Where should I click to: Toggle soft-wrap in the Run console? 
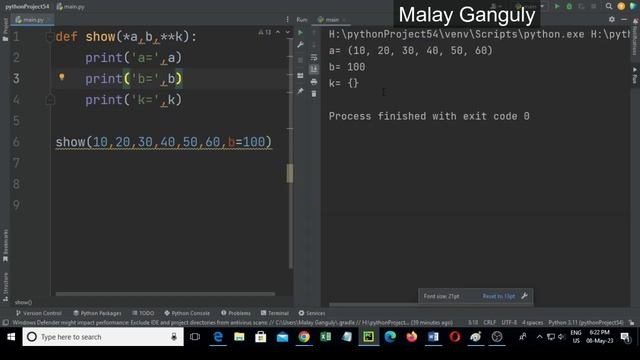314,57
